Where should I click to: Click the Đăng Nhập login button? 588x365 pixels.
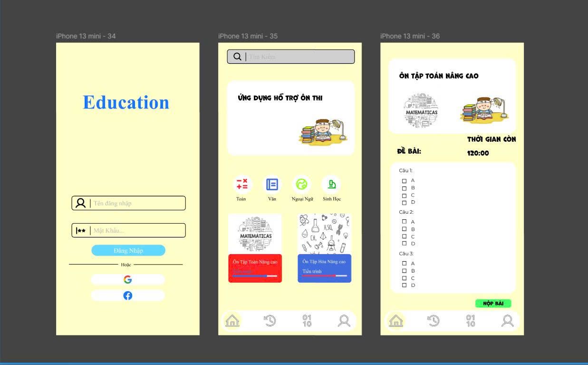[x=128, y=250]
